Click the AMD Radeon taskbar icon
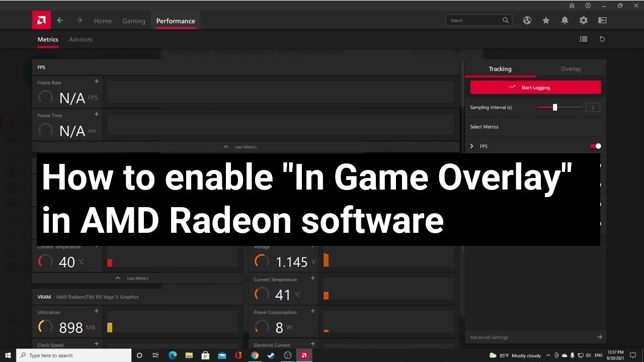Image resolution: width=644 pixels, height=362 pixels. click(x=304, y=355)
